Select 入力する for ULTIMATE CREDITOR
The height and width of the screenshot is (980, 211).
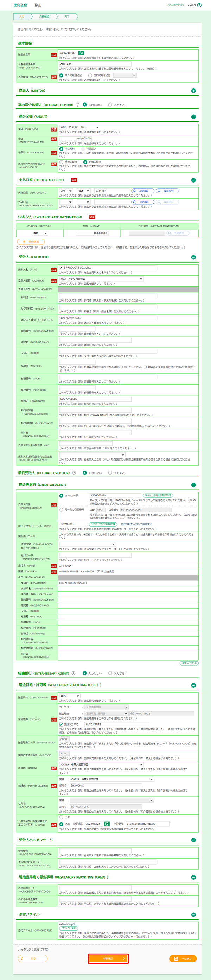coord(110,473)
